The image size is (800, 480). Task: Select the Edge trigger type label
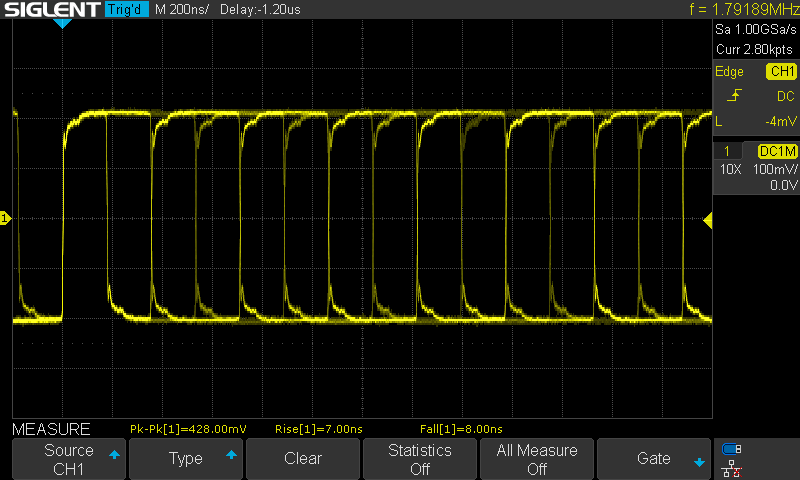729,72
